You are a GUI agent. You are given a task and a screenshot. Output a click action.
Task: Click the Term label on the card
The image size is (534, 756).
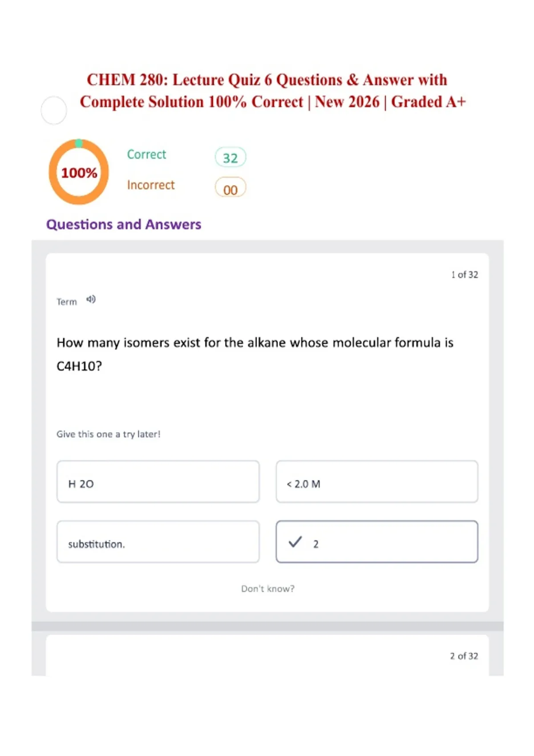pos(67,302)
